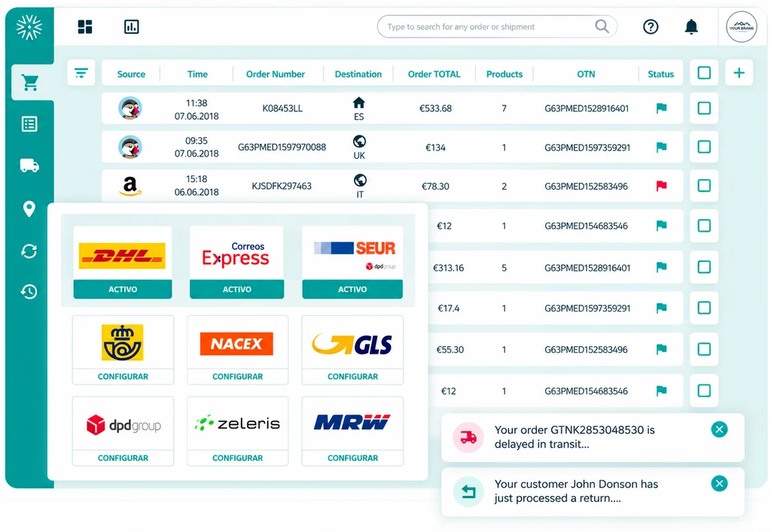Click the ACTIVO button under SEUR
The width and height of the screenshot is (771, 532).
(x=352, y=290)
